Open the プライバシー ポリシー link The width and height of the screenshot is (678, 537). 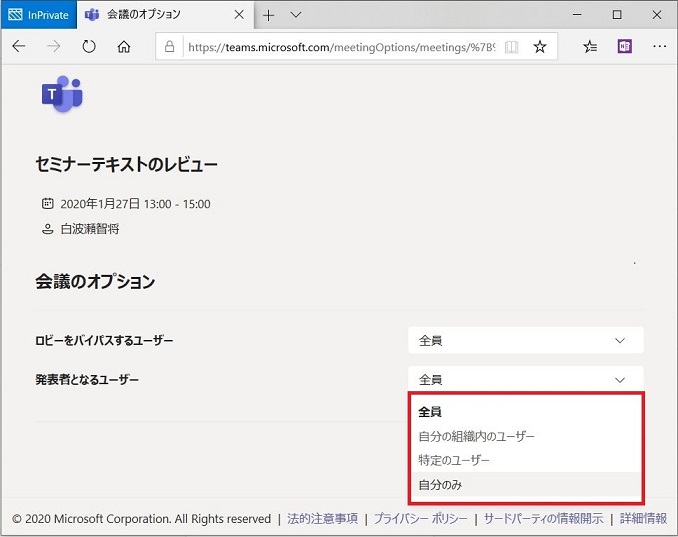[420, 519]
